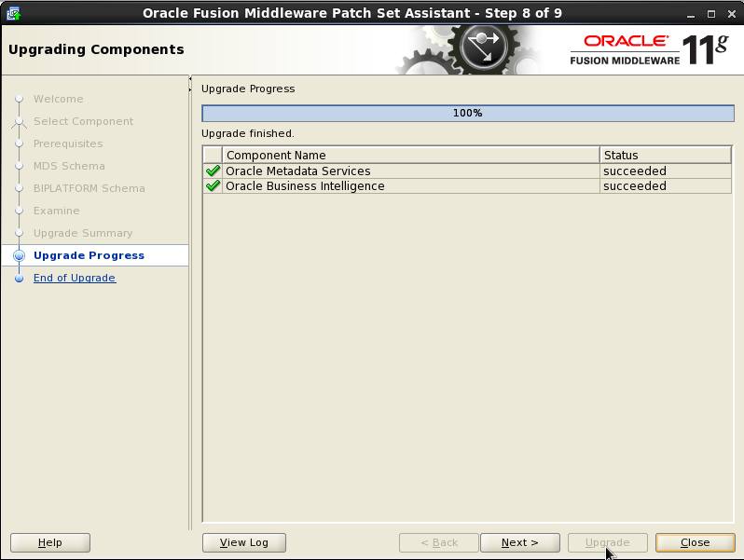The width and height of the screenshot is (744, 560).
Task: Click the Status column header
Action: (x=666, y=155)
